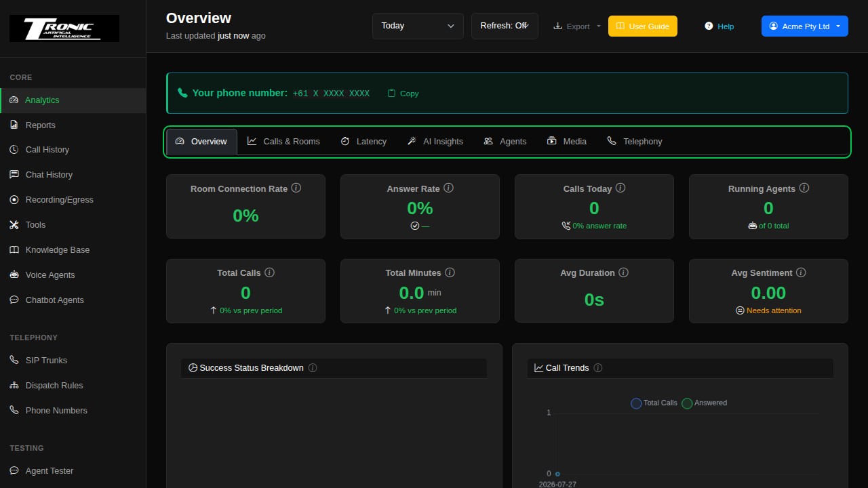The image size is (868, 488).
Task: Click the up arrow in Total Minutes card
Action: [x=388, y=310]
